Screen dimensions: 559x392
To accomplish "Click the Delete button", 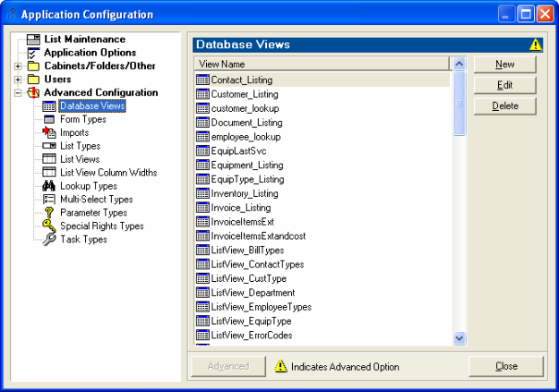I will [x=505, y=106].
